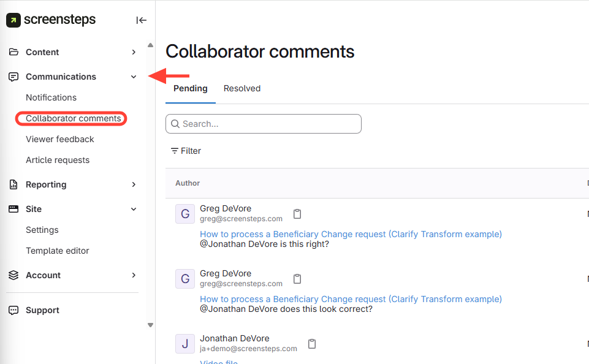Click clipboard icon beside second Greg DeVore comment
Screen dimensions: 589x364
coord(297,279)
